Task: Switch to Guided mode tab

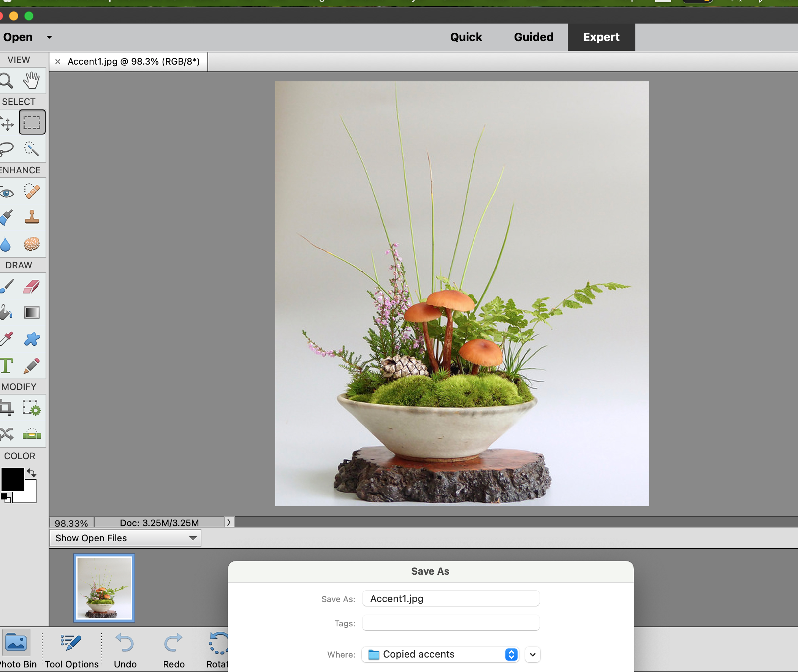Action: point(533,37)
